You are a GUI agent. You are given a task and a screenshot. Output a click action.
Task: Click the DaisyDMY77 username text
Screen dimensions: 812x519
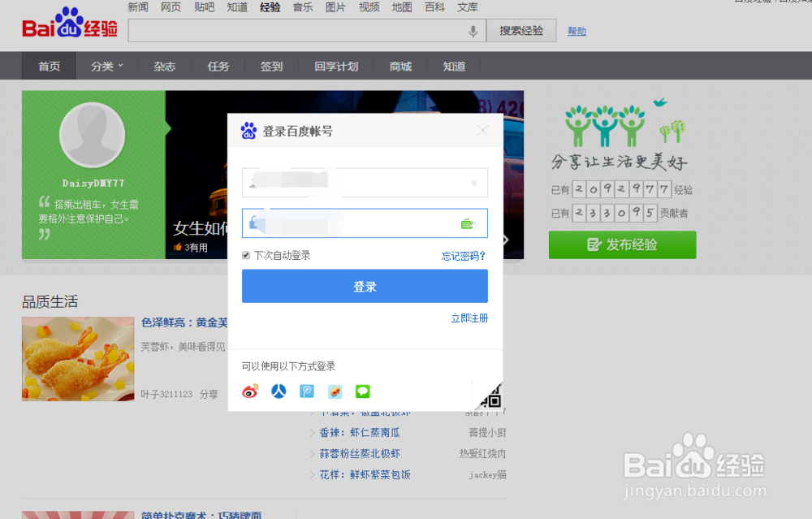click(93, 184)
